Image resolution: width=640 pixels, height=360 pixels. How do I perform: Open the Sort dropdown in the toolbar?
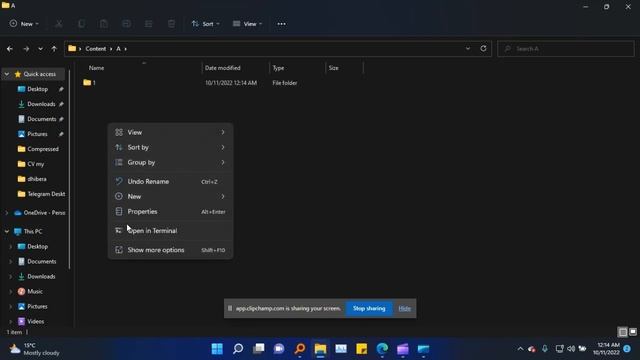(205, 24)
